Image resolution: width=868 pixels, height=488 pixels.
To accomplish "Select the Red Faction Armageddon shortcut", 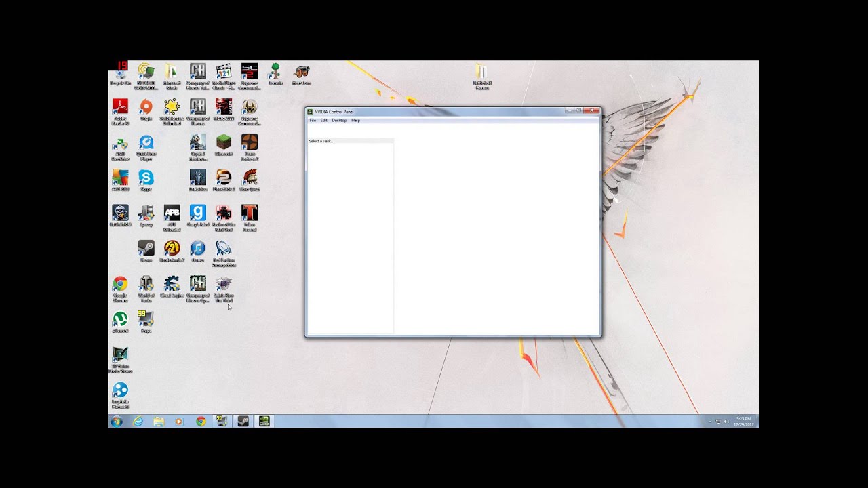I will coord(224,253).
